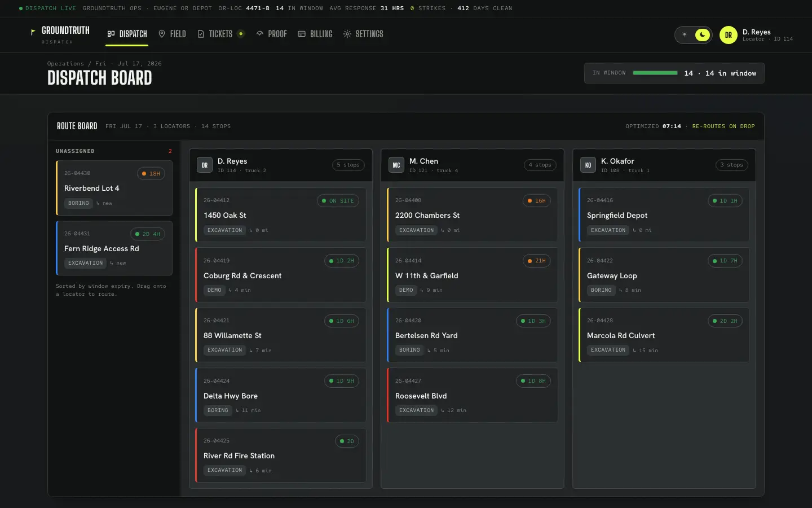Open the Settings tab

pyautogui.click(x=363, y=34)
